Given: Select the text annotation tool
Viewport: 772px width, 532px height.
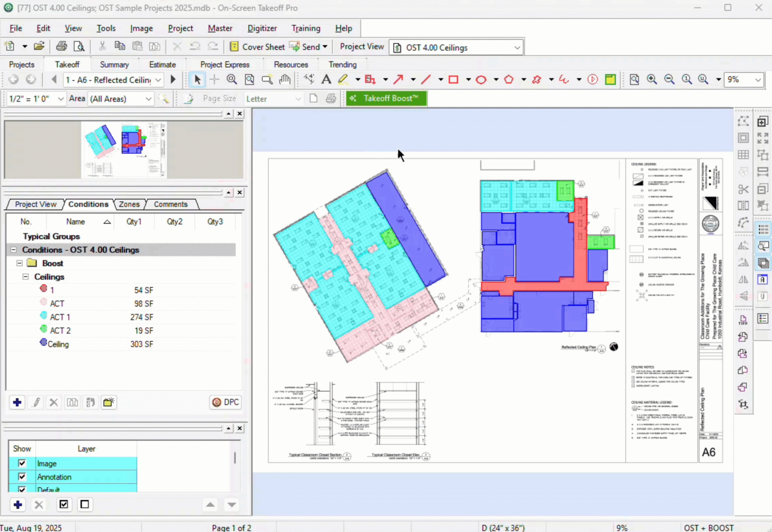Looking at the screenshot, I should tap(326, 79).
